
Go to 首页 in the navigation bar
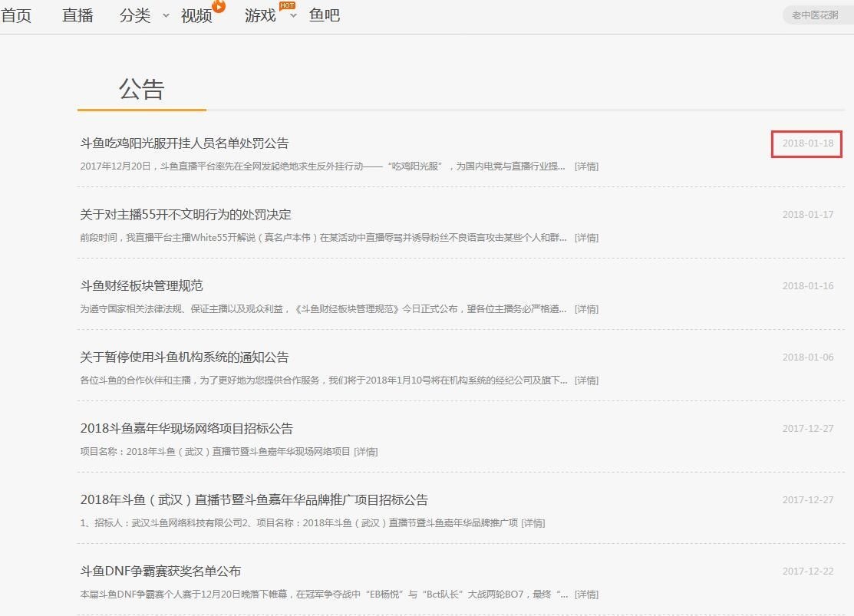(17, 15)
